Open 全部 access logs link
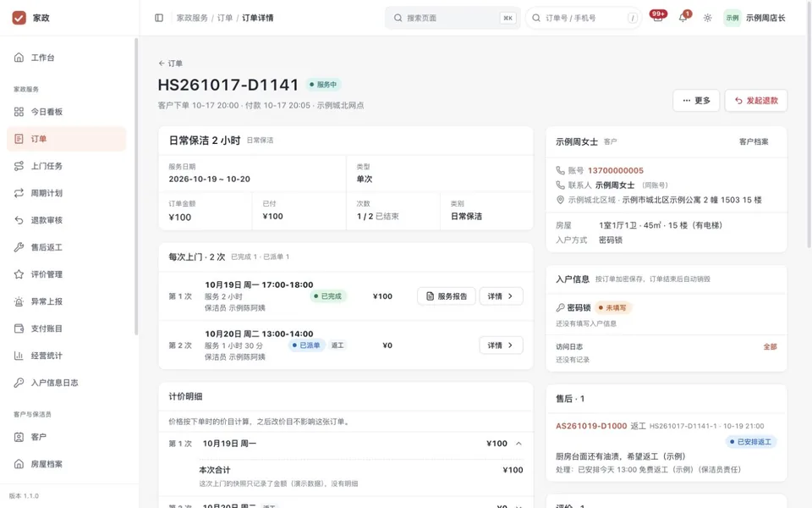The image size is (812, 508). point(770,347)
